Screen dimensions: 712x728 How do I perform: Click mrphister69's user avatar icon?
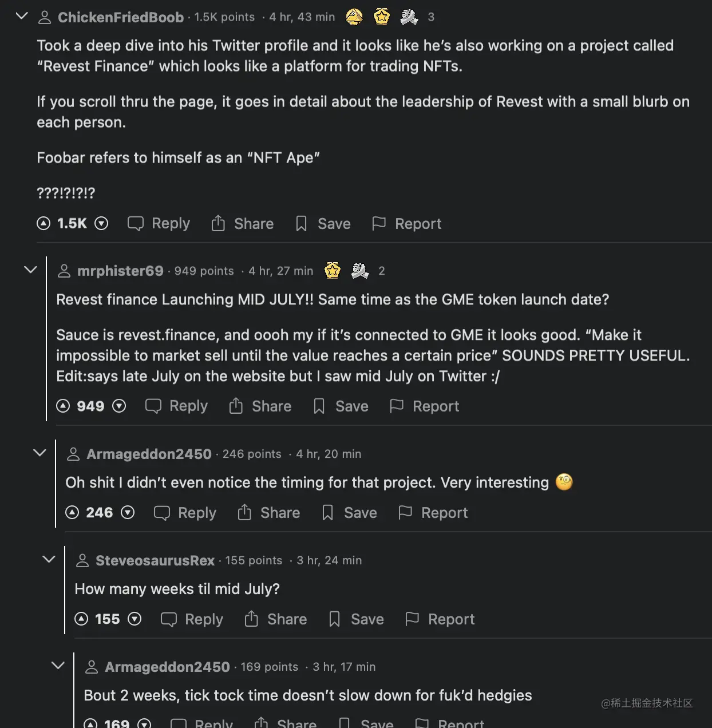pos(65,271)
